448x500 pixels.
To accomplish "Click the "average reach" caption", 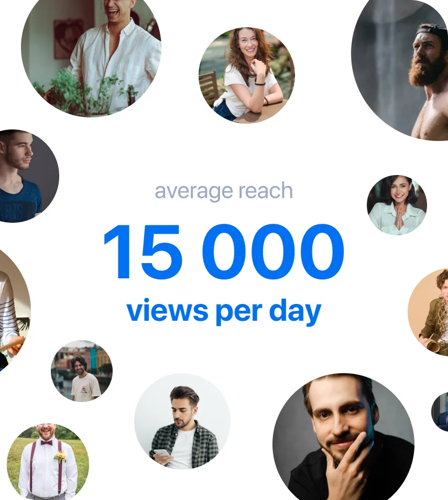I will point(224,191).
